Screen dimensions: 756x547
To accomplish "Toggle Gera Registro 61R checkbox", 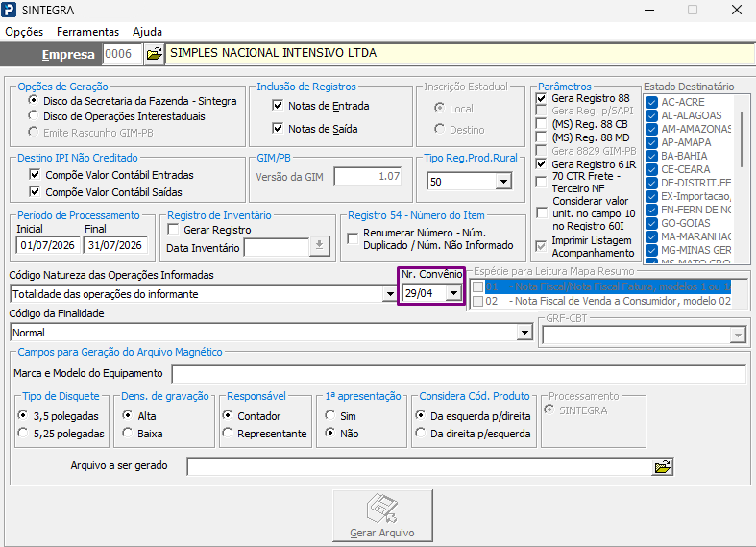I will click(x=542, y=164).
